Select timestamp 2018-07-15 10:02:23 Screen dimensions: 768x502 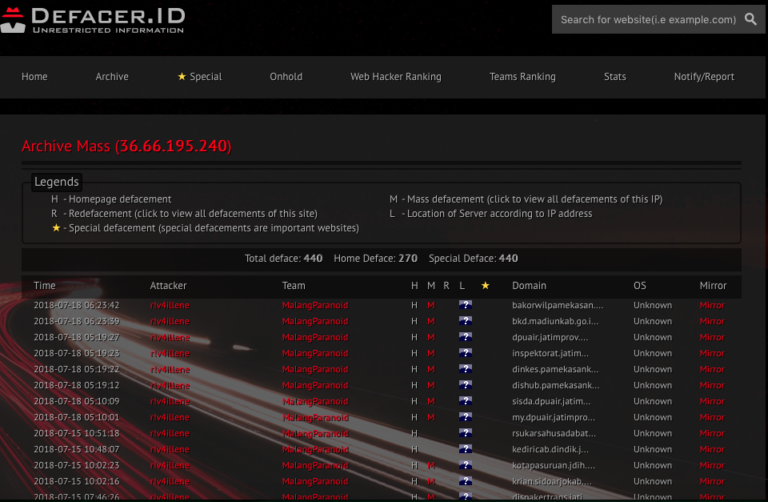76,465
